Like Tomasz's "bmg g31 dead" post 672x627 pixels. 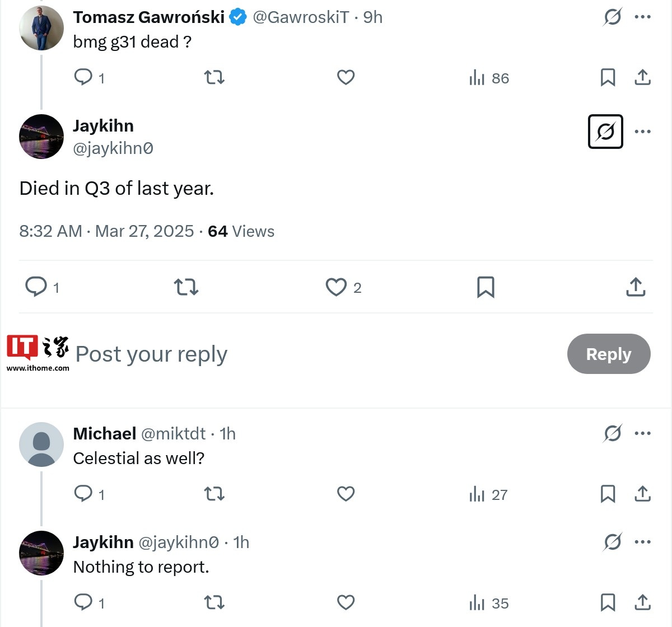click(x=346, y=77)
